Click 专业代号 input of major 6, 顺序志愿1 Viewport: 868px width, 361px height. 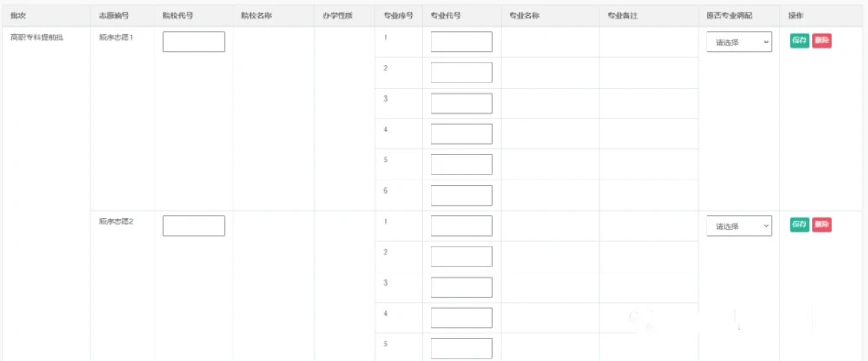coord(461,195)
